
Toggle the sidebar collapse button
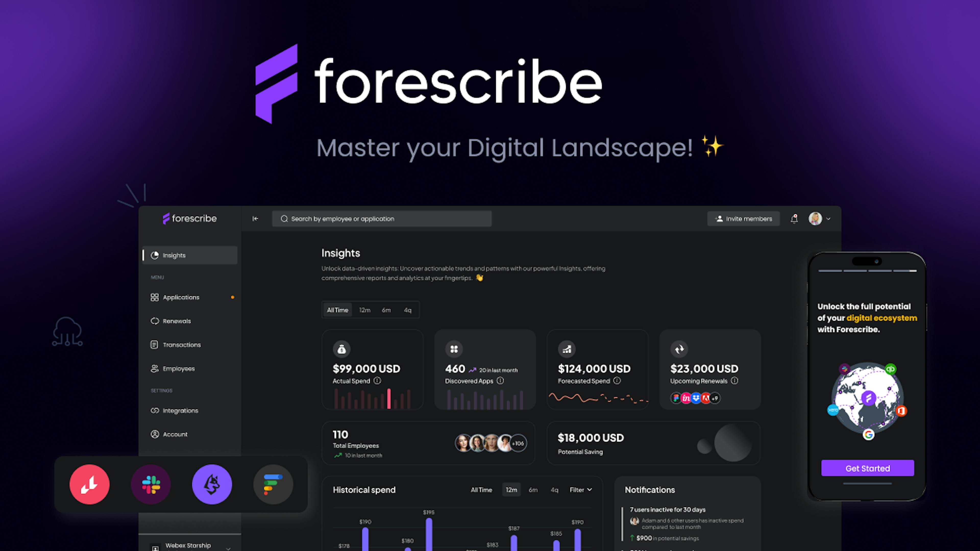click(256, 219)
